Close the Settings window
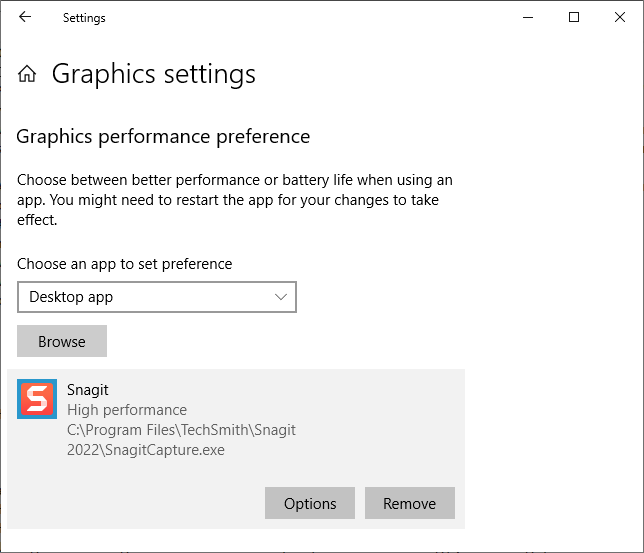The height and width of the screenshot is (553, 644). (620, 17)
